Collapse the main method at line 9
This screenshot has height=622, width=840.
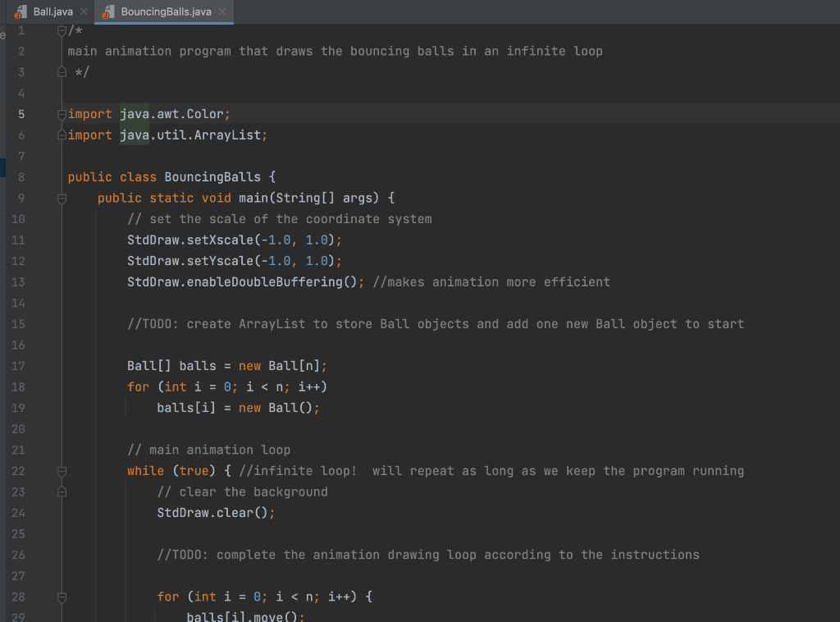tap(62, 199)
